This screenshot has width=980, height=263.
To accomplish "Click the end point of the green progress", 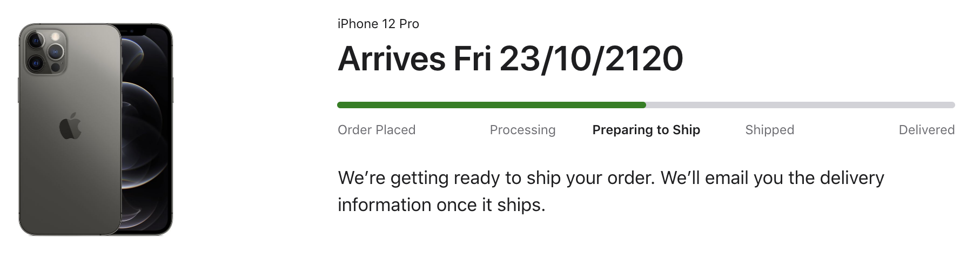I will (x=645, y=105).
